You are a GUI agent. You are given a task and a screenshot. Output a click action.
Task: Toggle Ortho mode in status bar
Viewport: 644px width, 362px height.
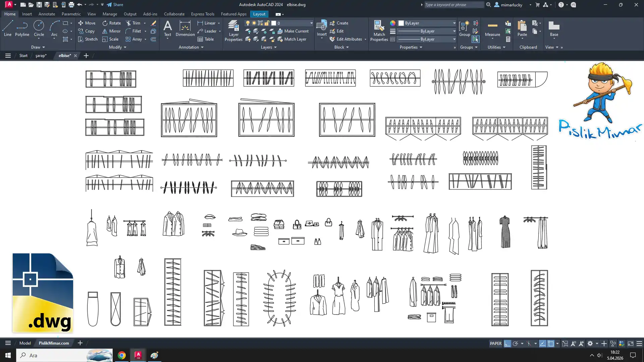coord(507,344)
